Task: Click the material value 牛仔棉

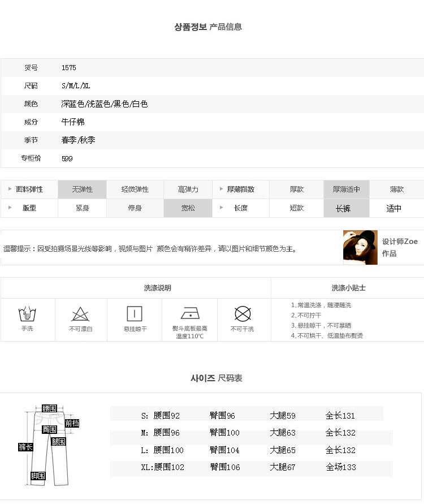Action: [x=73, y=122]
